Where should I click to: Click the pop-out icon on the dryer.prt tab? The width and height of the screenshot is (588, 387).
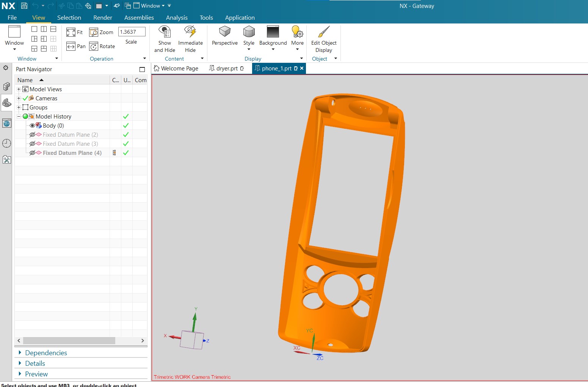tap(242, 69)
